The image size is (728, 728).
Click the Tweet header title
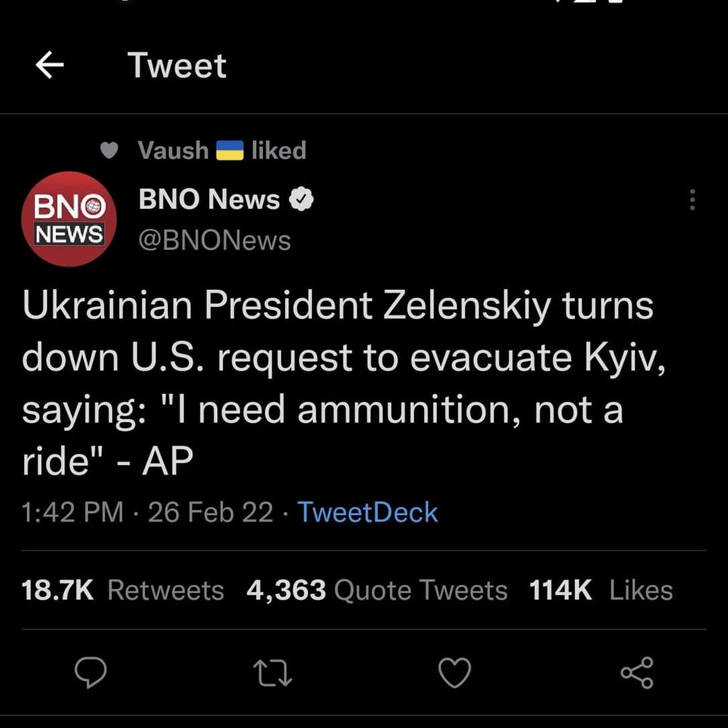pos(177,66)
